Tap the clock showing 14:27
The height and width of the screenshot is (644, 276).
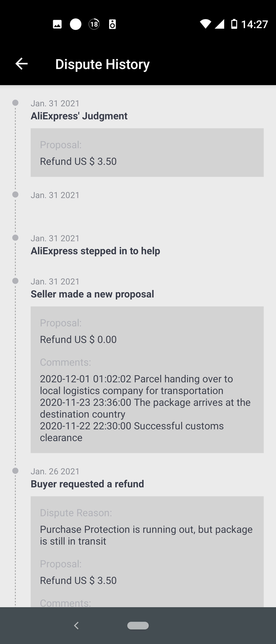(254, 25)
